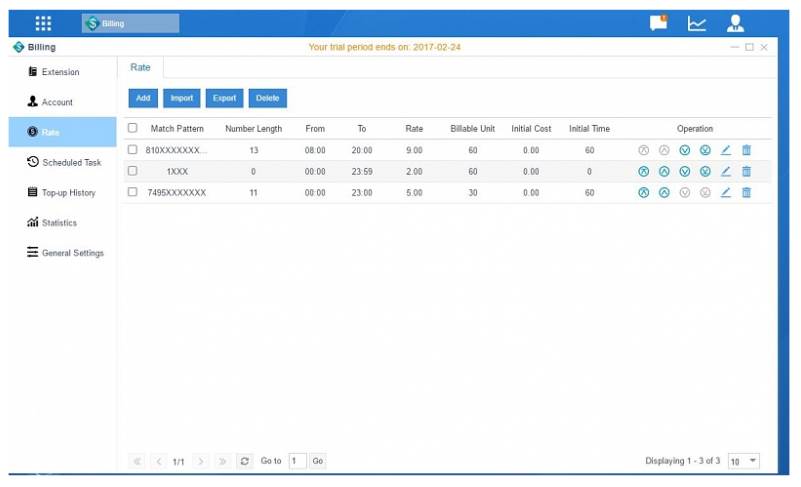Open the apps grid menu icon
This screenshot has width=801, height=487.
pos(44,23)
